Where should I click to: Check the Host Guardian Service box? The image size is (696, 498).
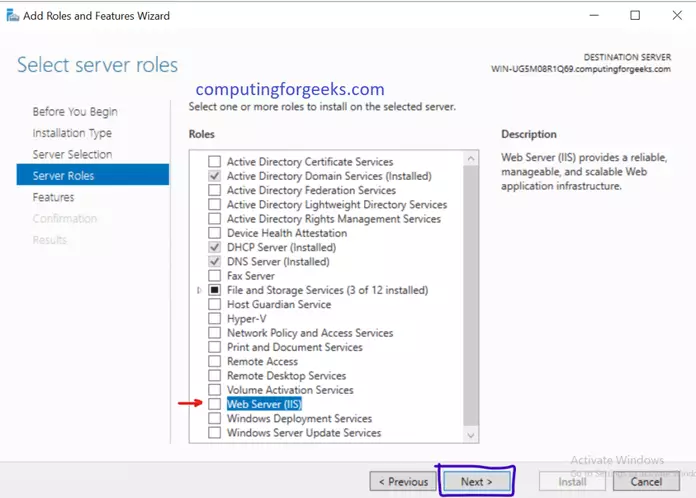[214, 304]
